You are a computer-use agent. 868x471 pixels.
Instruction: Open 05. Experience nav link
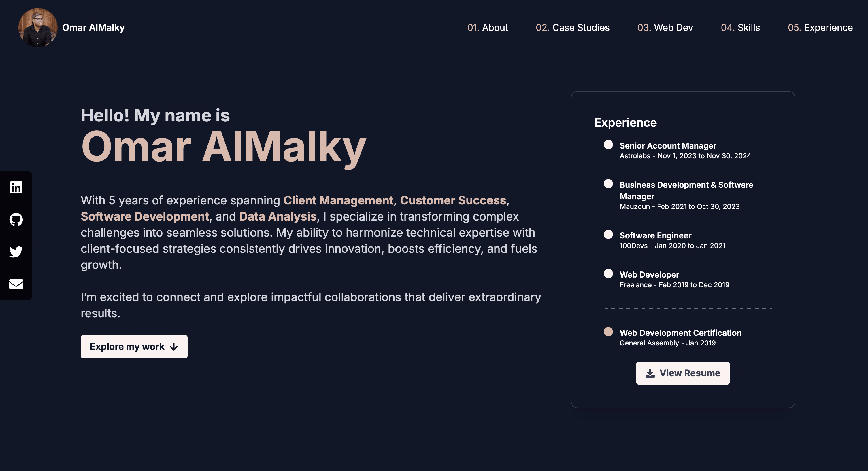(x=820, y=28)
